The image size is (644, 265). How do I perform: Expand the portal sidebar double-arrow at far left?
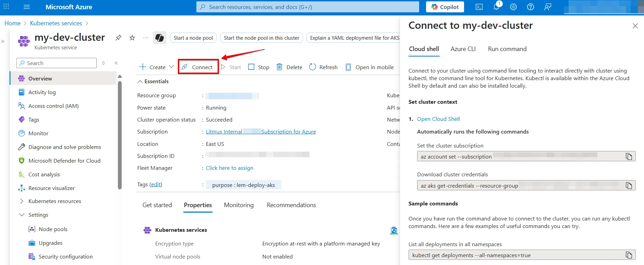coord(3,41)
